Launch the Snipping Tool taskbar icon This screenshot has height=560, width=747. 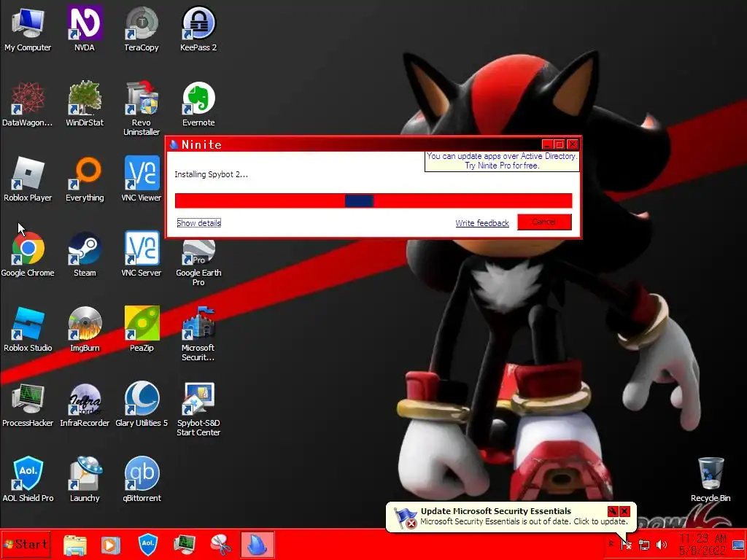click(x=220, y=545)
